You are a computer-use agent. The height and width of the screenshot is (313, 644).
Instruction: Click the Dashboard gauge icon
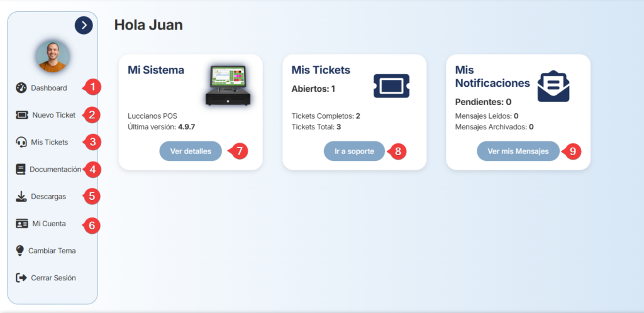(x=21, y=88)
